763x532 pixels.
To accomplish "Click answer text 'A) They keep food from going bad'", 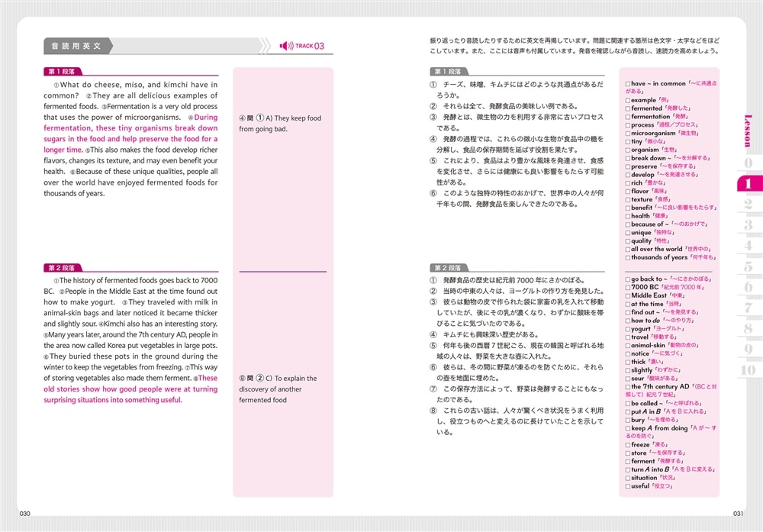I will [281, 124].
